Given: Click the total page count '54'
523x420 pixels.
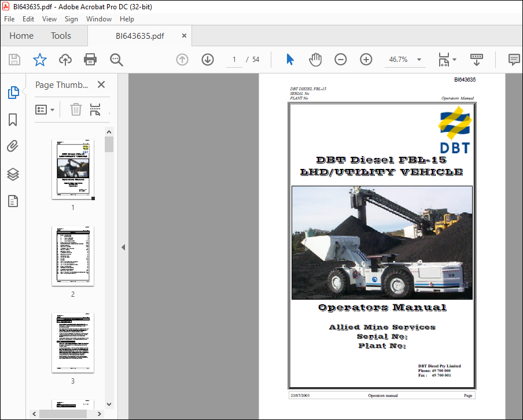Looking at the screenshot, I should [256, 60].
